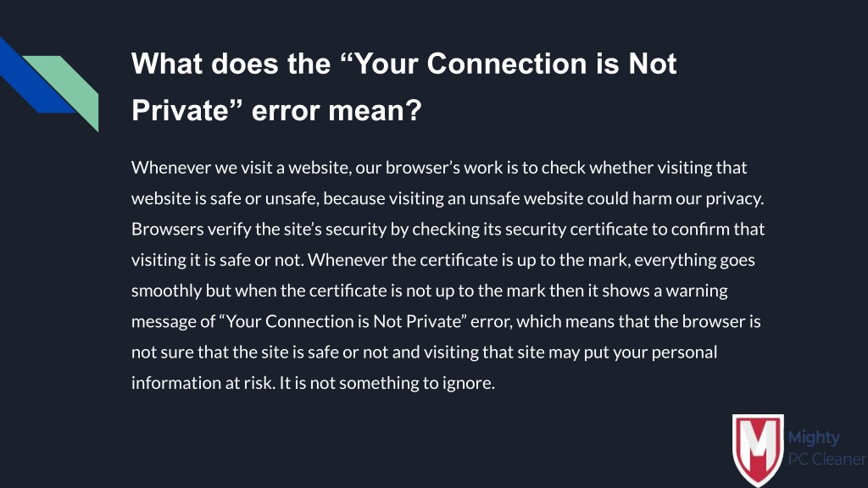The height and width of the screenshot is (488, 868).
Task: Click the line starting "visiting it is safe"
Action: (442, 260)
